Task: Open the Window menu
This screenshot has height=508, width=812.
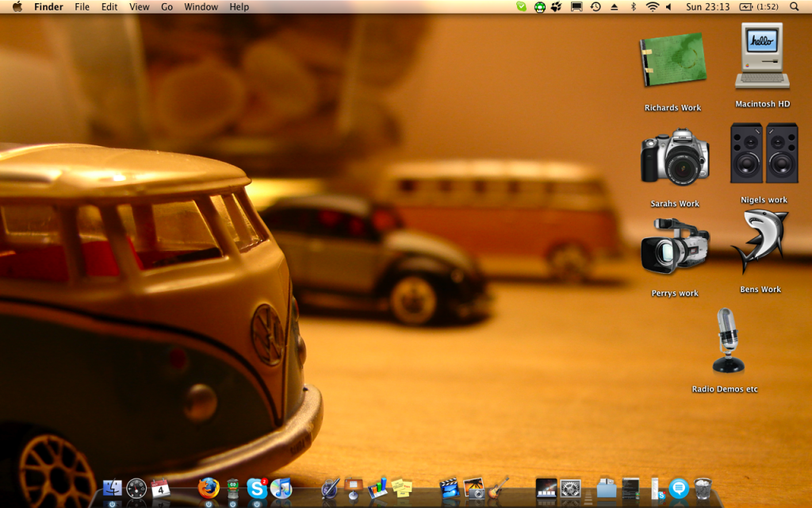Action: coord(201,6)
